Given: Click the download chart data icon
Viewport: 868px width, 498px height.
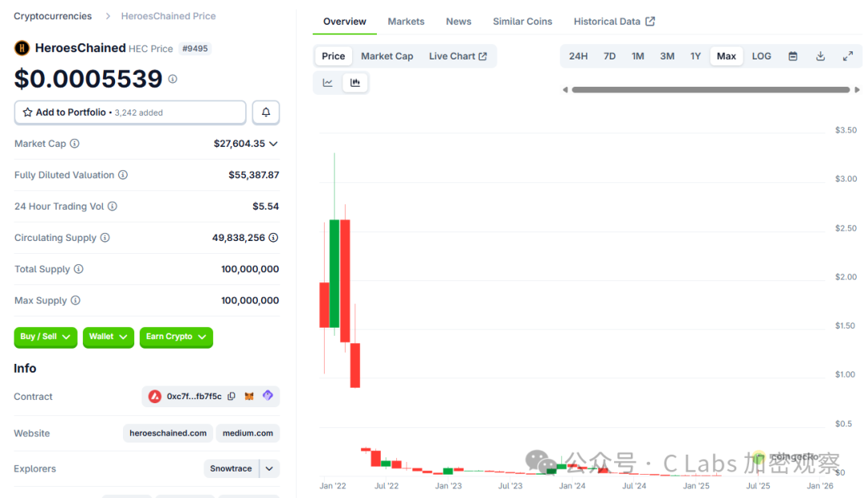Looking at the screenshot, I should pyautogui.click(x=821, y=56).
